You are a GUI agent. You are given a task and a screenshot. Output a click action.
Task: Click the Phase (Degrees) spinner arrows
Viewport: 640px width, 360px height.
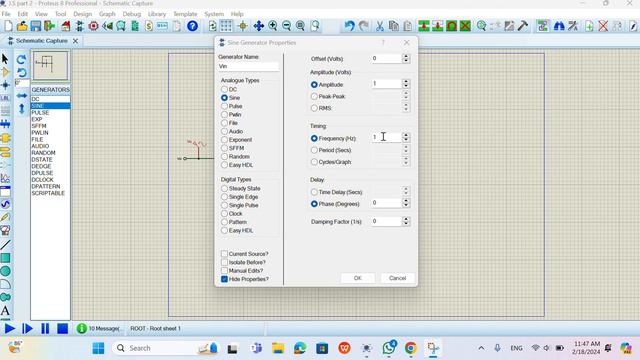pos(406,203)
